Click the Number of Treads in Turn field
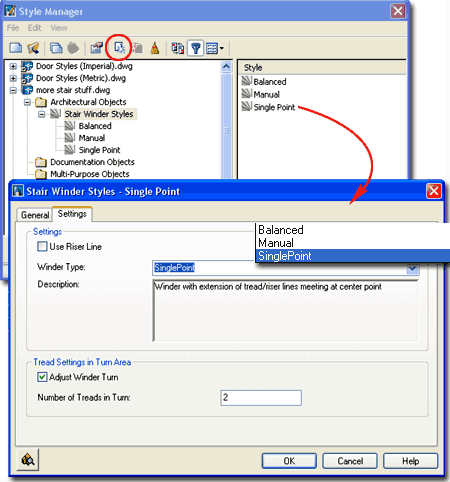This screenshot has height=482, width=450. click(261, 398)
